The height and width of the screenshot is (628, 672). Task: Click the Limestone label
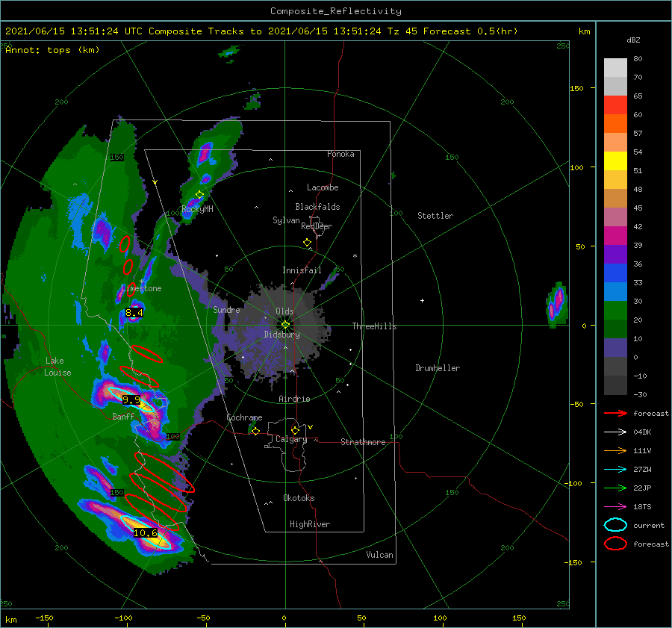coord(141,288)
